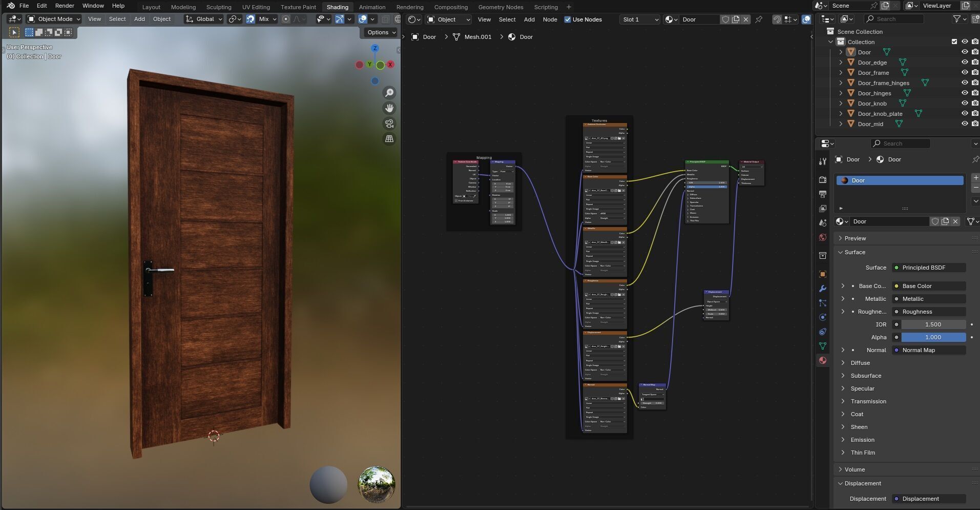The height and width of the screenshot is (510, 980).
Task: Open View Layer properties tab icon
Action: (823, 208)
